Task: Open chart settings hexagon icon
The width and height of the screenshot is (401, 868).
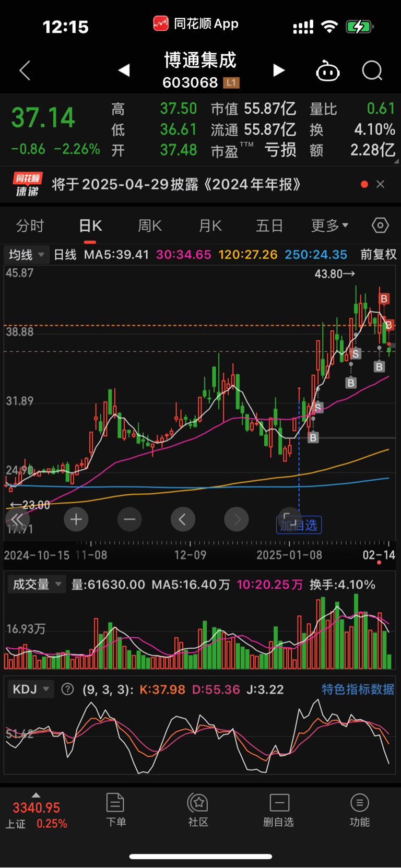Action: [380, 225]
